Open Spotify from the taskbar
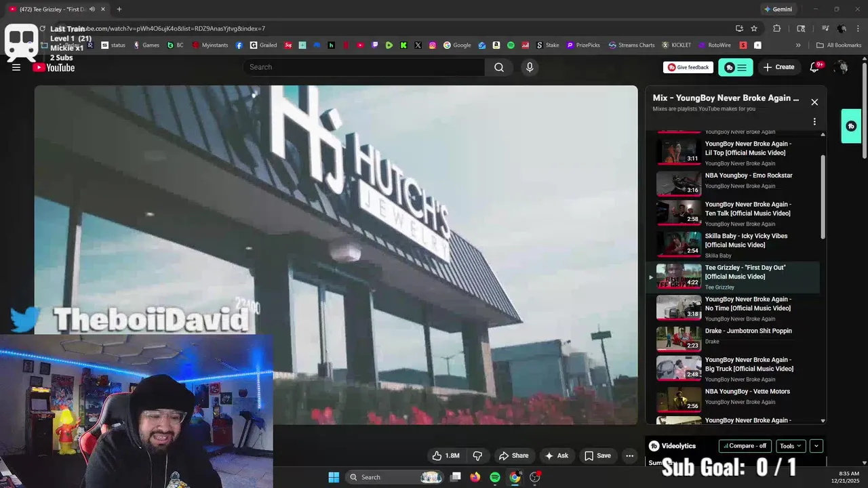The width and height of the screenshot is (868, 488). [x=495, y=477]
